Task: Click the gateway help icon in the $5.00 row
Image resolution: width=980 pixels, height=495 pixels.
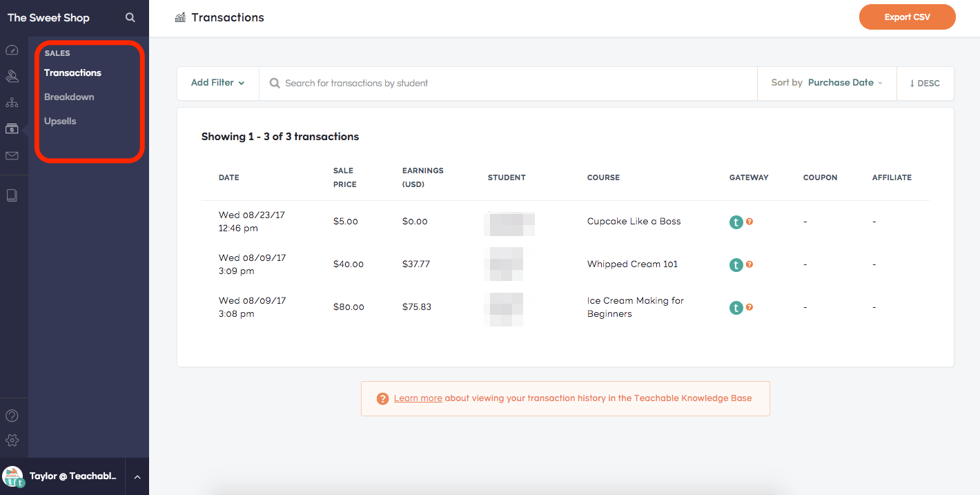Action: coord(749,222)
